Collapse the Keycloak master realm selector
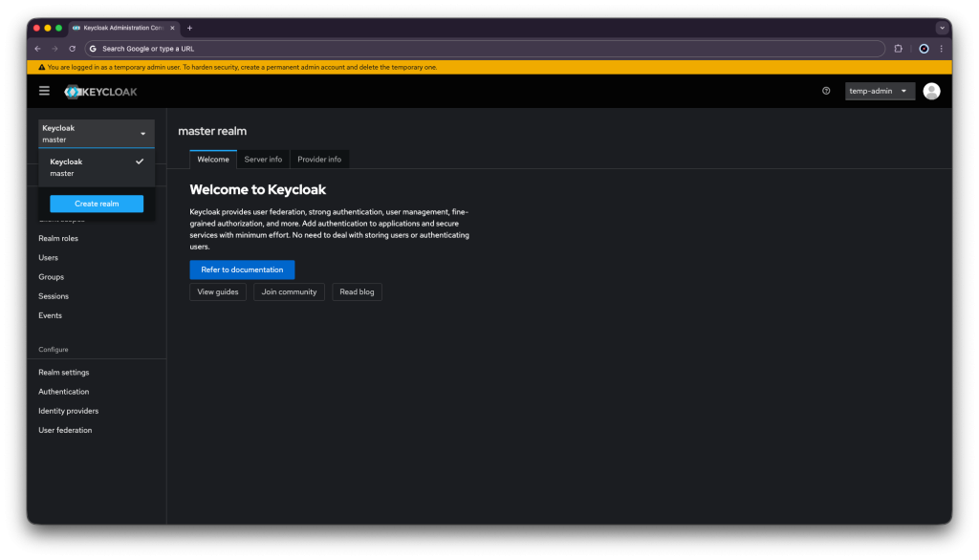 (x=96, y=134)
